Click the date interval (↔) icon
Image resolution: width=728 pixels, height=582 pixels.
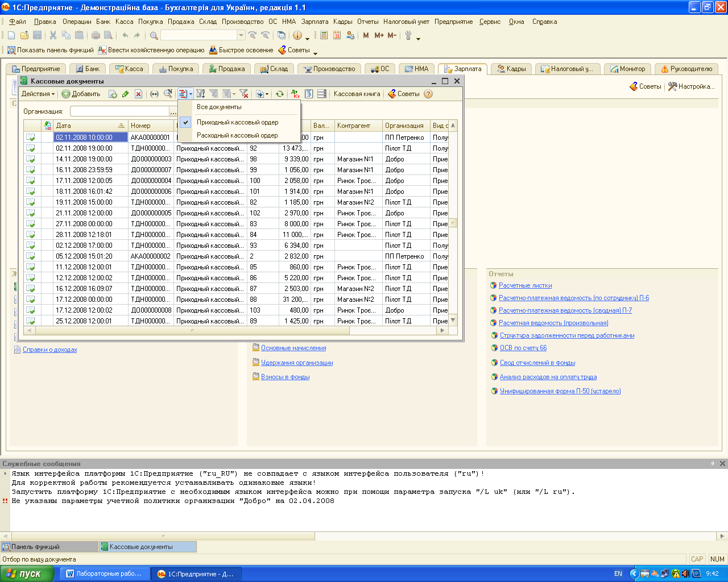pos(154,94)
